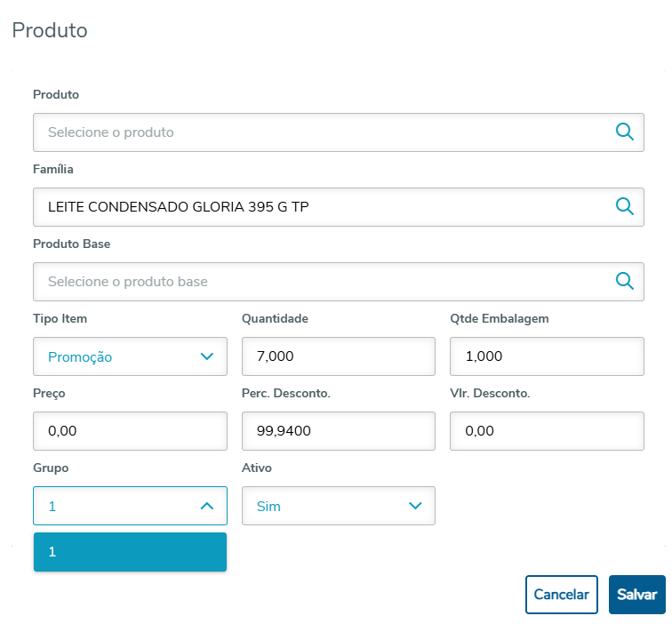Select option 1 in Grupo list
The height and width of the screenshot is (624, 672).
coord(130,552)
